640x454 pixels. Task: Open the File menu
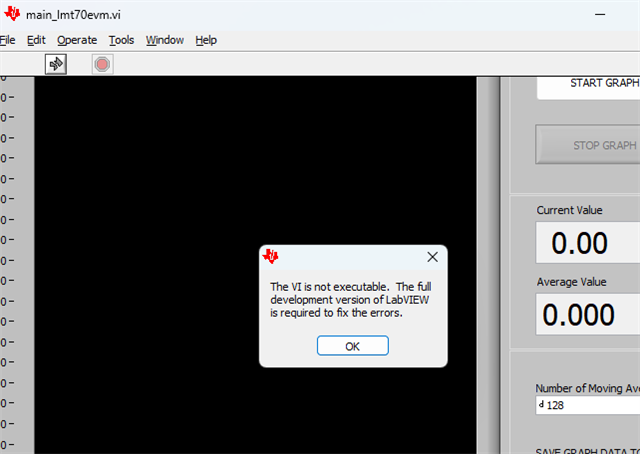[x=7, y=40]
